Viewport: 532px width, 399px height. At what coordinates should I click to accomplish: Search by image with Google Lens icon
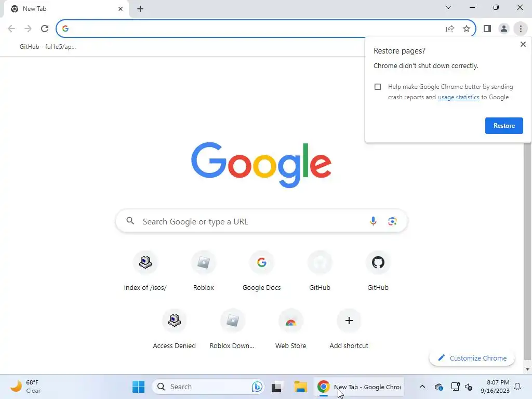pos(392,221)
